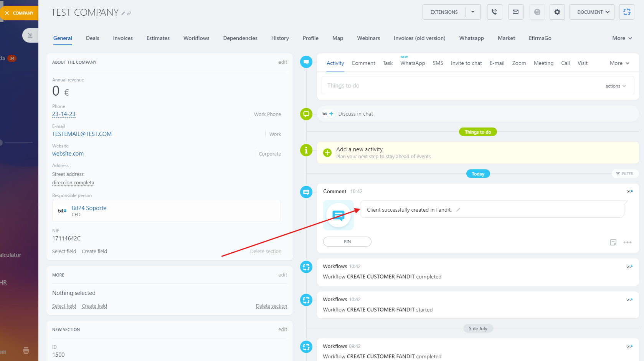Copy link icon next to company title

(129, 13)
